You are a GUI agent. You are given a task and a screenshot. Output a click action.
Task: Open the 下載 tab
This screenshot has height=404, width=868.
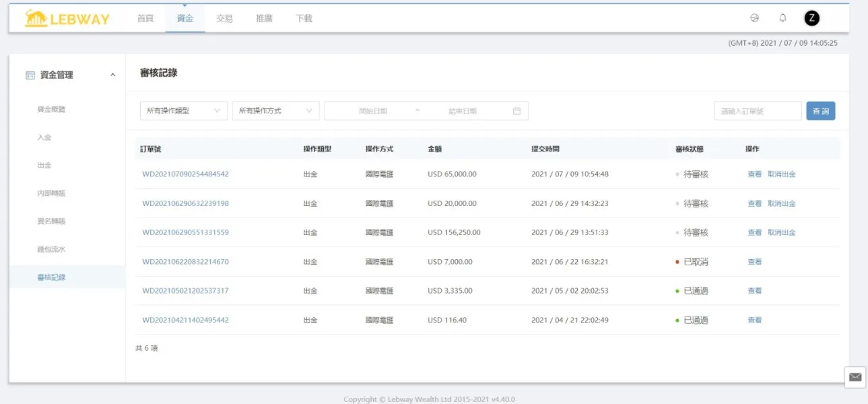pos(304,19)
